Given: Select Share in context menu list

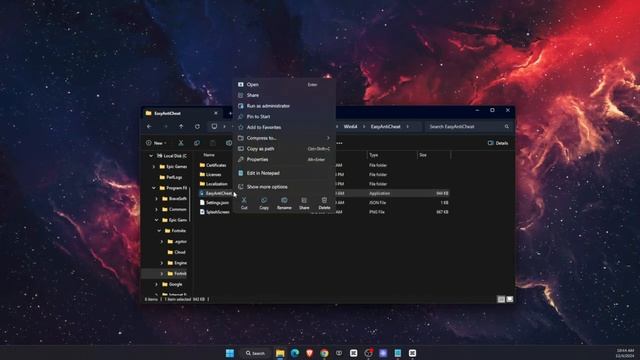Looking at the screenshot, I should tap(284, 95).
